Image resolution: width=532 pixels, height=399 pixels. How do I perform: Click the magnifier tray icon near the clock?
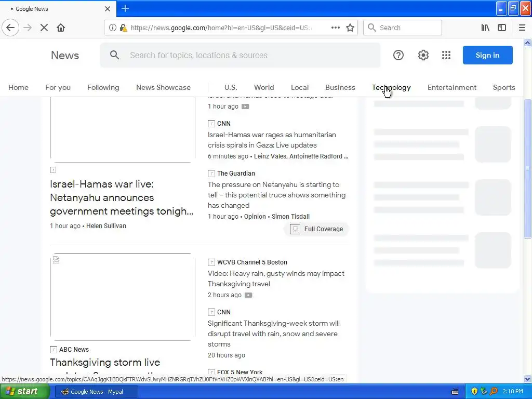494,391
